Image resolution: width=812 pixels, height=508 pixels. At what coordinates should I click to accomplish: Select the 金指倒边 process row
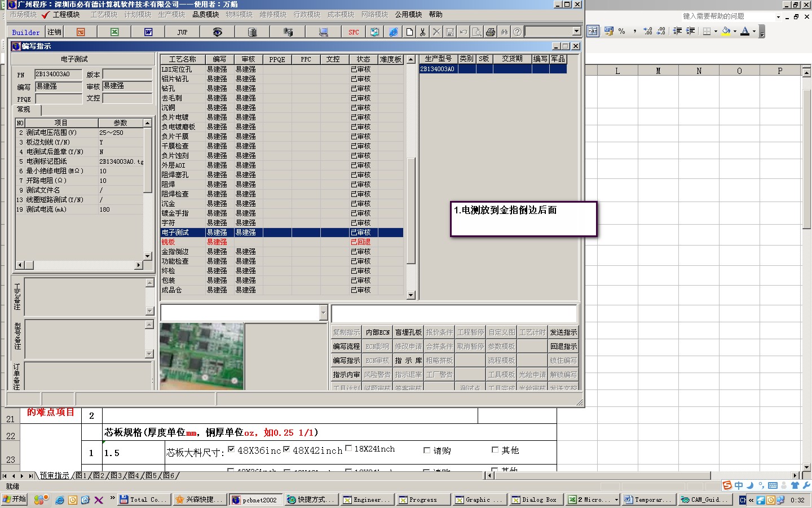[281, 252]
